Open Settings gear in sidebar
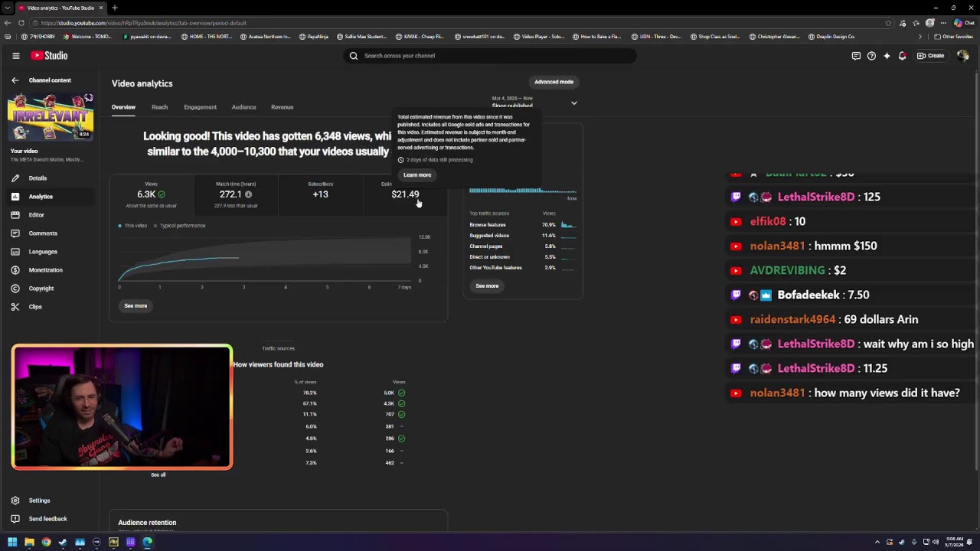The height and width of the screenshot is (551, 980). point(15,500)
